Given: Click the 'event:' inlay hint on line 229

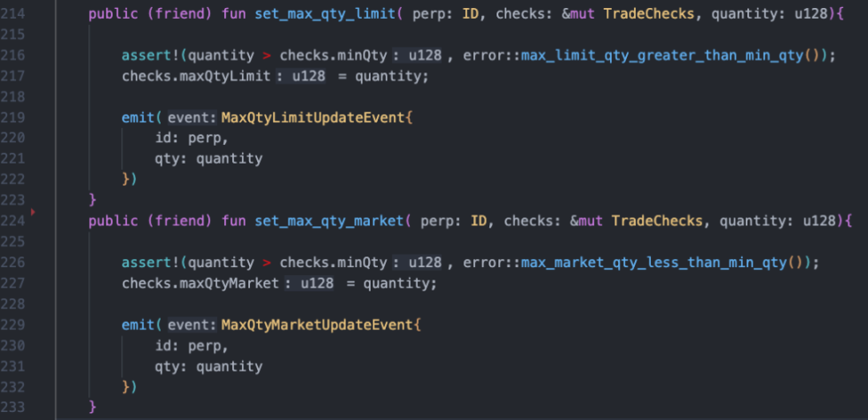Looking at the screenshot, I should [x=192, y=325].
